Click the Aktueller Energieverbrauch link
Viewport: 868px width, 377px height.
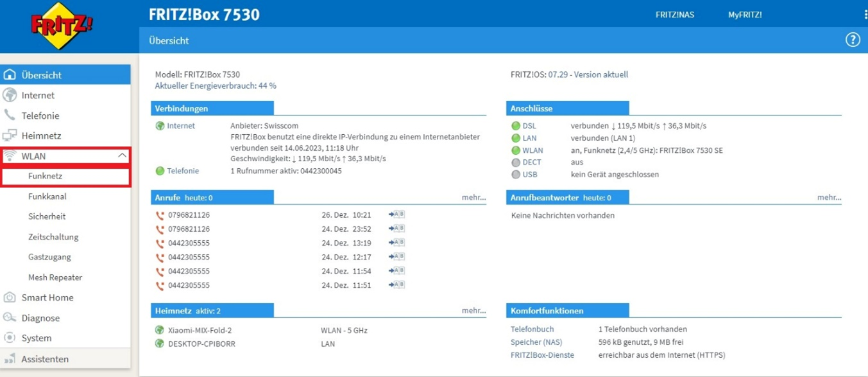[x=216, y=85]
